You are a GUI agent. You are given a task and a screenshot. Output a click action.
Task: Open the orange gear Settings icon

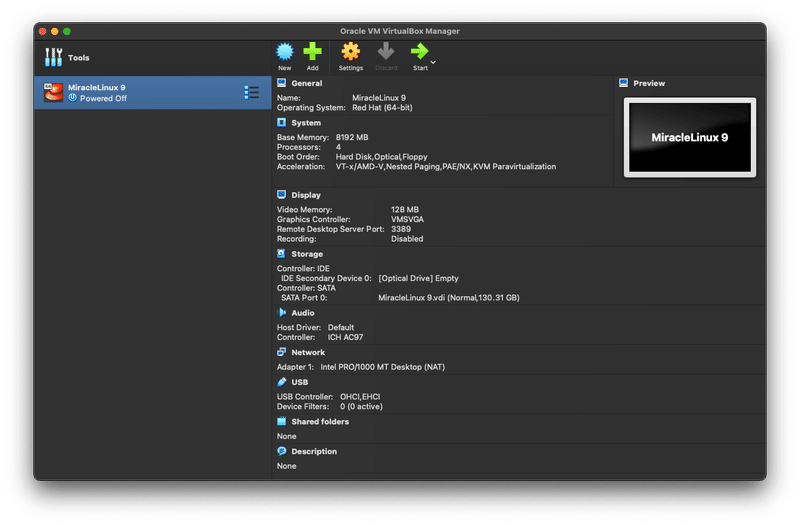pos(351,52)
